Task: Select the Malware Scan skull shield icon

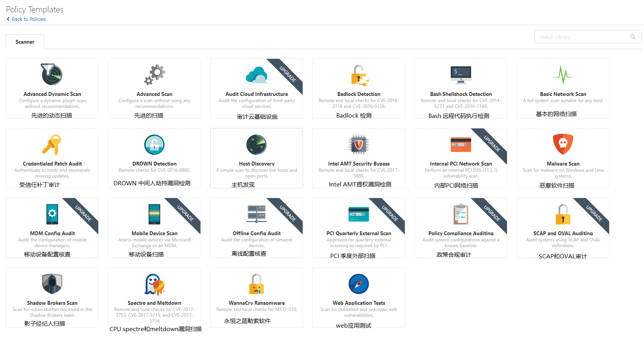Action: coord(563,144)
